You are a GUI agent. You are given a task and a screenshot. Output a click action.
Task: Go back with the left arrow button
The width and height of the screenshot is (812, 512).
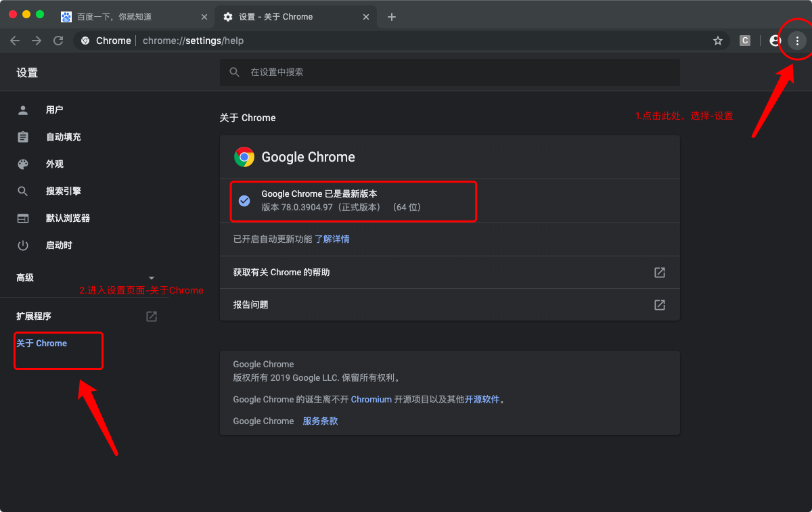click(15, 41)
